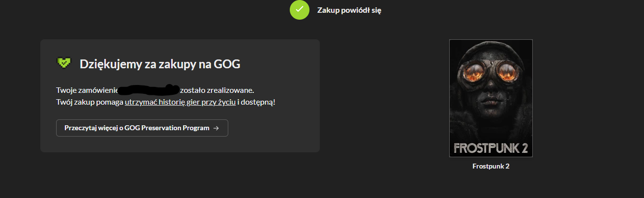Click the right burning goggle lens on cover
The height and width of the screenshot is (198, 644).
pyautogui.click(x=510, y=74)
